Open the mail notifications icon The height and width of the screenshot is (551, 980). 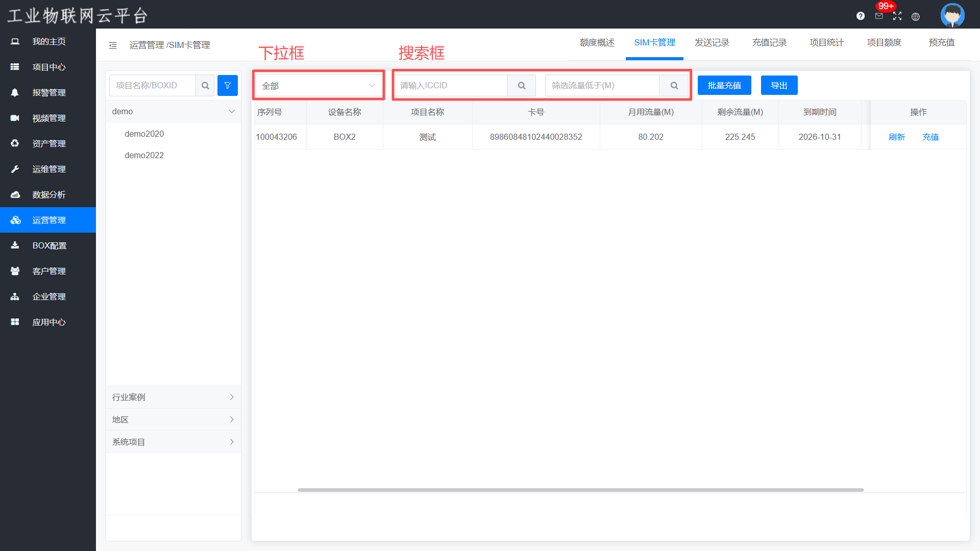click(879, 16)
